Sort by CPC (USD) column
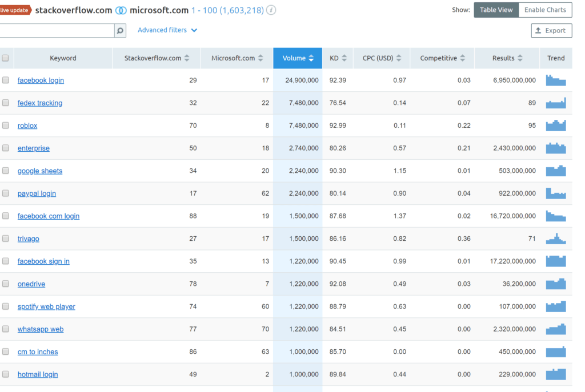Screen dimensions: 585x392 click(x=382, y=58)
